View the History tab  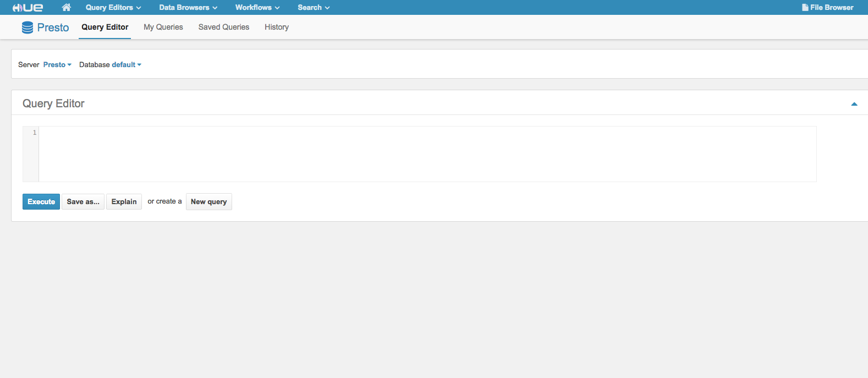[276, 27]
